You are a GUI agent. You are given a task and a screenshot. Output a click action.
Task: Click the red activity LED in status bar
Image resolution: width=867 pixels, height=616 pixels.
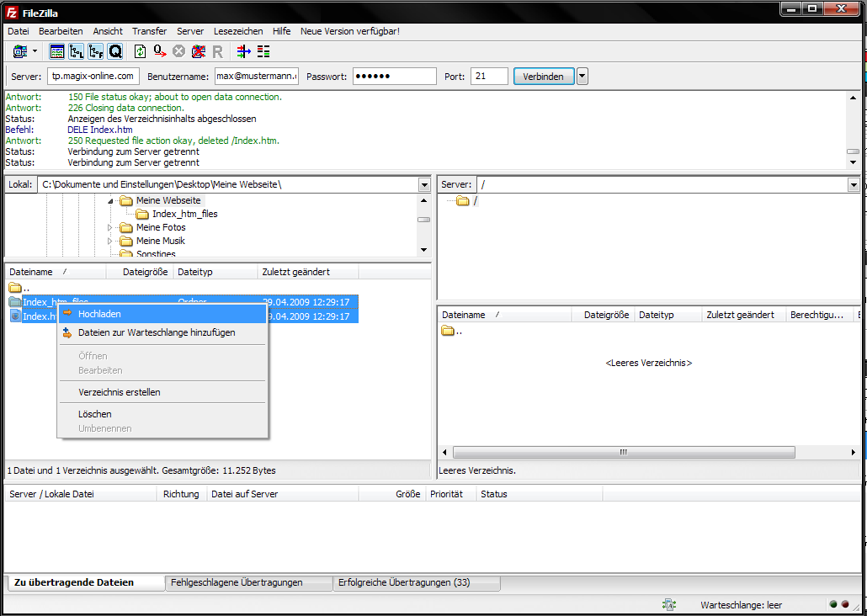[x=845, y=604]
